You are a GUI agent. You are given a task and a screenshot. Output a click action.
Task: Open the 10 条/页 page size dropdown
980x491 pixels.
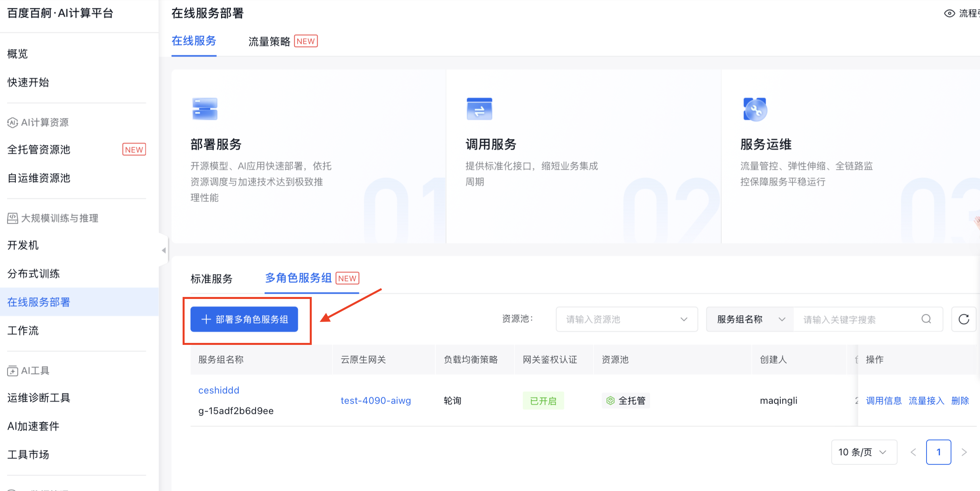click(x=864, y=452)
